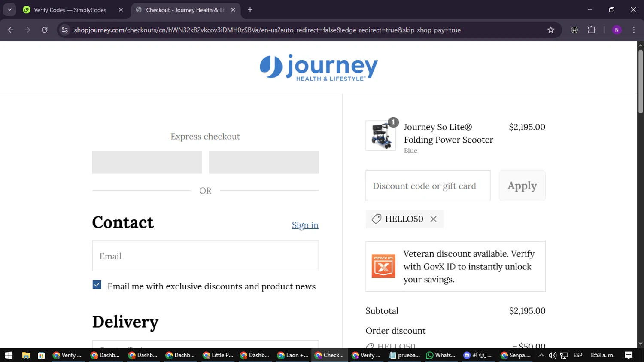Select the Checkout - Journey Health tab
This screenshot has width=644, height=362.
(185, 10)
